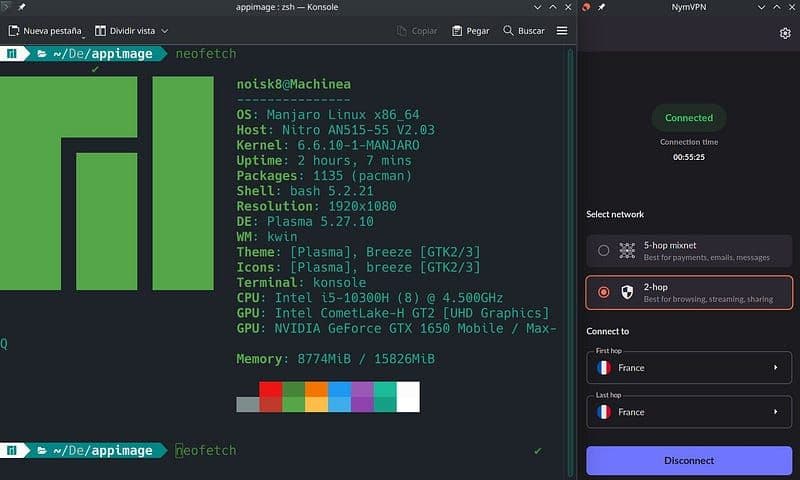Open Buscar in Konsole toolbar

[523, 31]
